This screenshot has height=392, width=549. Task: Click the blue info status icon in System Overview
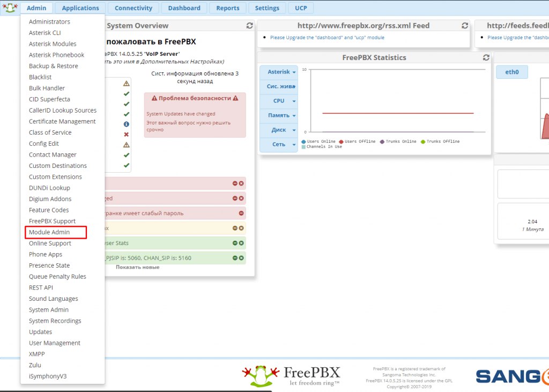click(127, 124)
